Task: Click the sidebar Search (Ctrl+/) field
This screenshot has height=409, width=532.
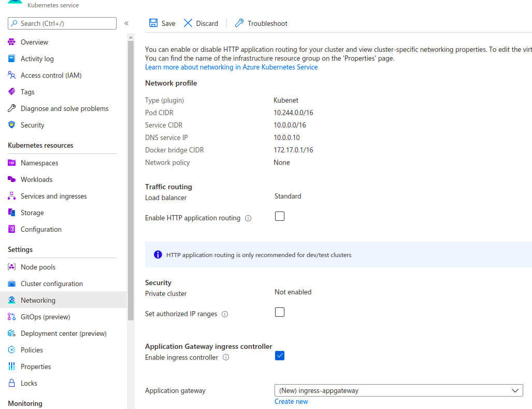Action: pos(62,23)
